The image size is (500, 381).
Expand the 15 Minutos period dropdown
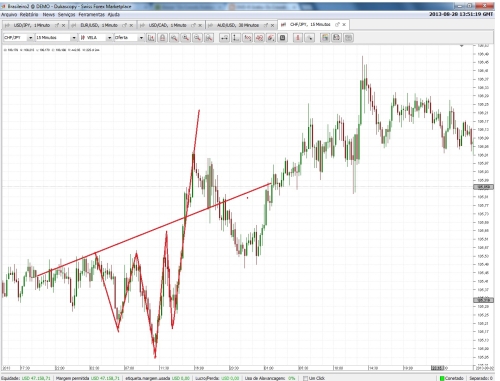56,38
